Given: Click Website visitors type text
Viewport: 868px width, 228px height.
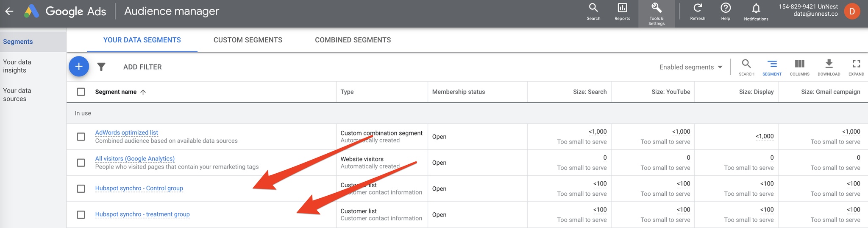Looking at the screenshot, I should click(362, 159).
